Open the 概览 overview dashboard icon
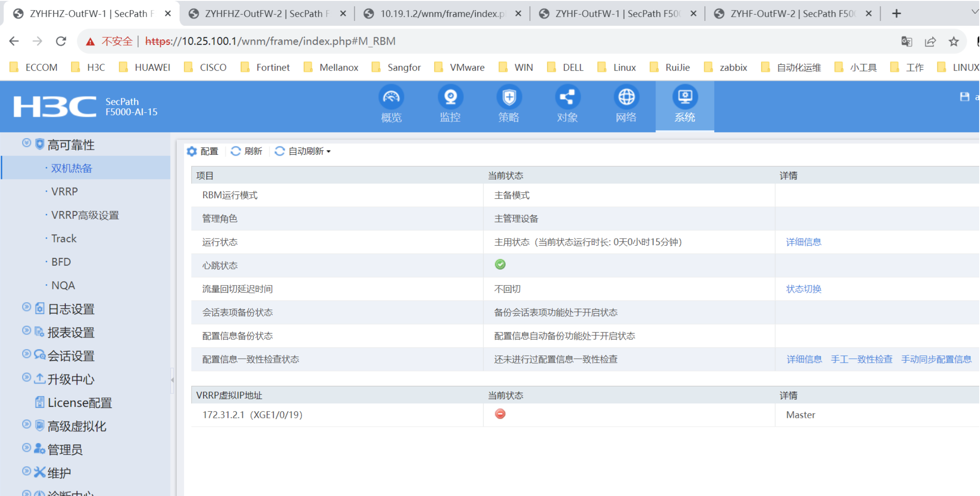980x496 pixels. pyautogui.click(x=391, y=97)
